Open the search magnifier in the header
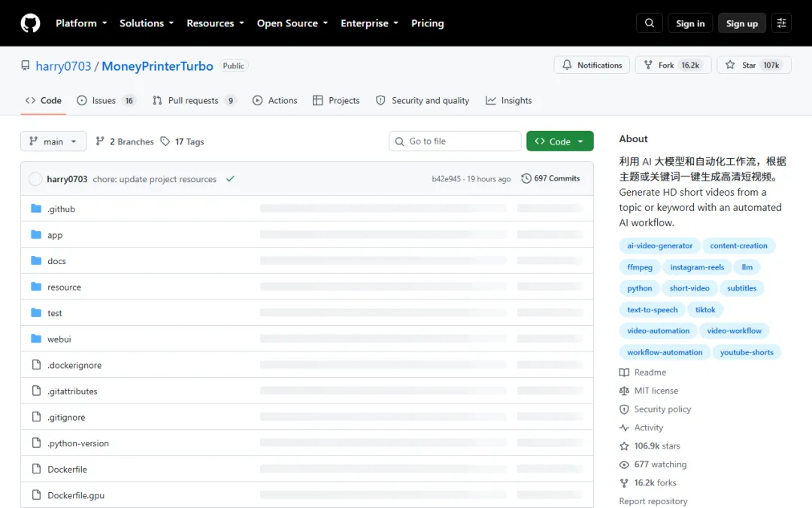 (650, 23)
